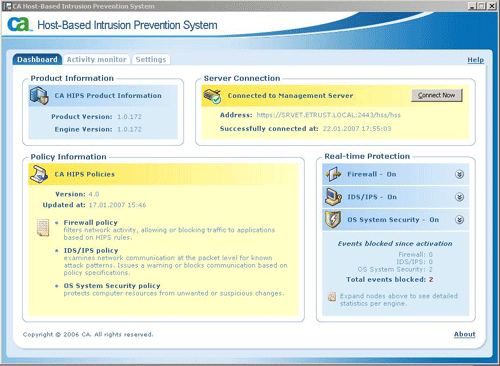Click the Updated at value 17.01.2007 15:46

coord(117,205)
